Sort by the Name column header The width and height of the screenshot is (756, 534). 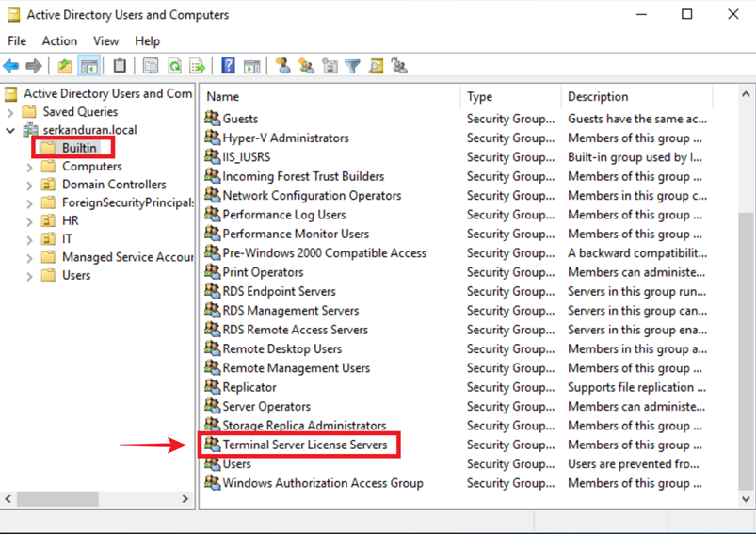click(x=330, y=96)
